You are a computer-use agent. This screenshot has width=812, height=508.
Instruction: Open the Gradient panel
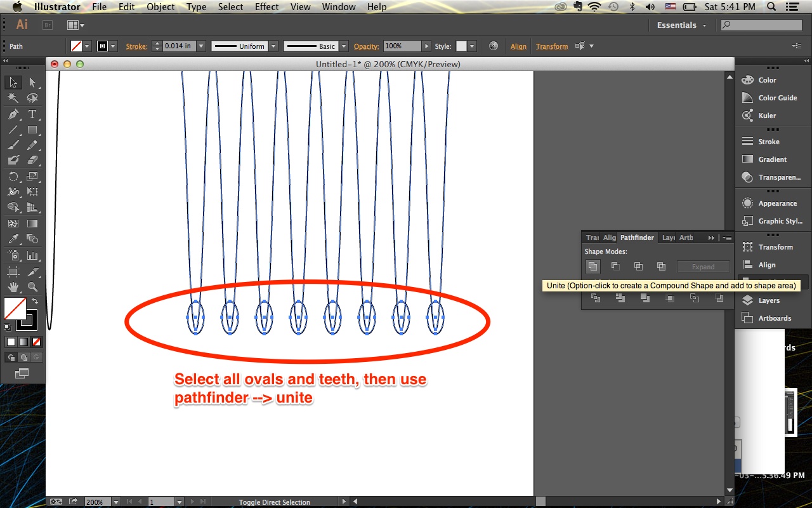(771, 159)
